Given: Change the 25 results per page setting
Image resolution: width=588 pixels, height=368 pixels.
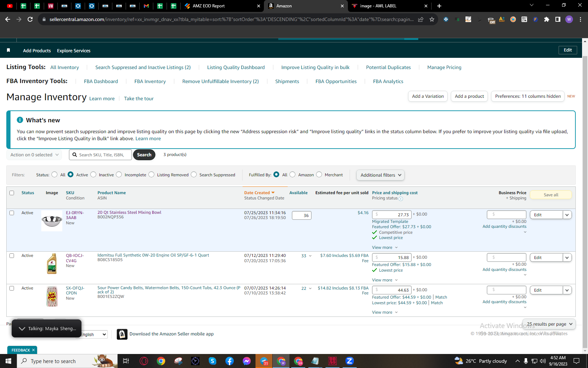Looking at the screenshot, I should [549, 324].
